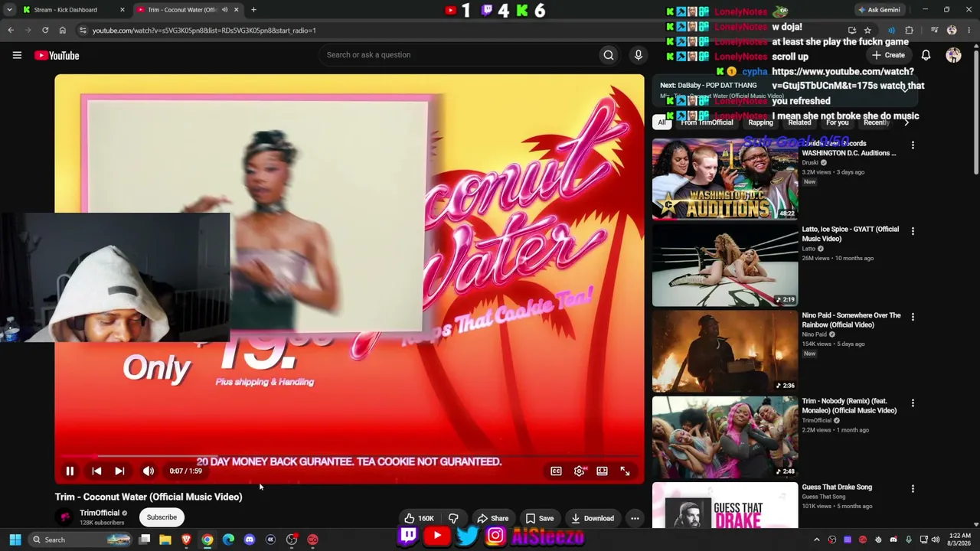
Task: Open the Latto, Ice Spice GYATT thumbnail
Action: tap(724, 265)
